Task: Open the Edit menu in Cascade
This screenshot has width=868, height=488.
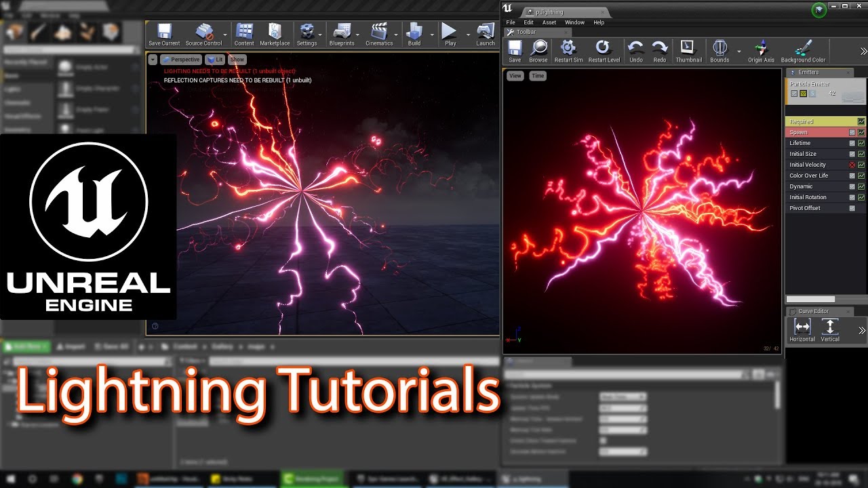Action: (528, 22)
